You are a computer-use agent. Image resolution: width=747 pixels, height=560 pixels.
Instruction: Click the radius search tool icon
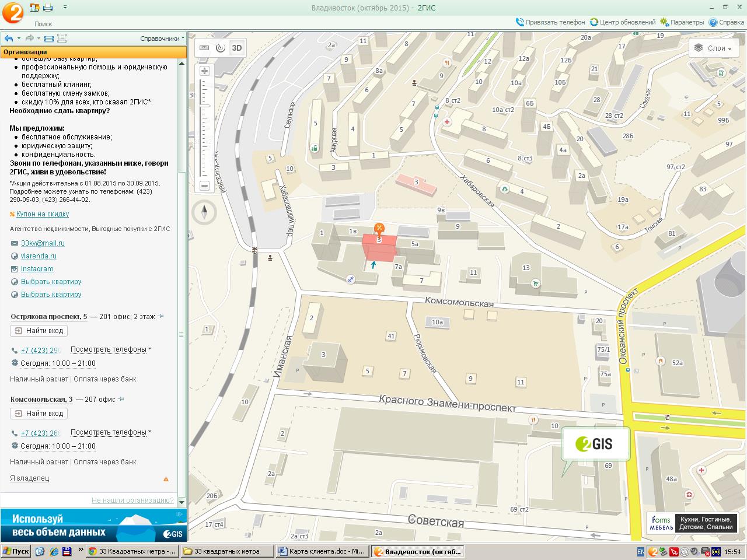[x=220, y=48]
